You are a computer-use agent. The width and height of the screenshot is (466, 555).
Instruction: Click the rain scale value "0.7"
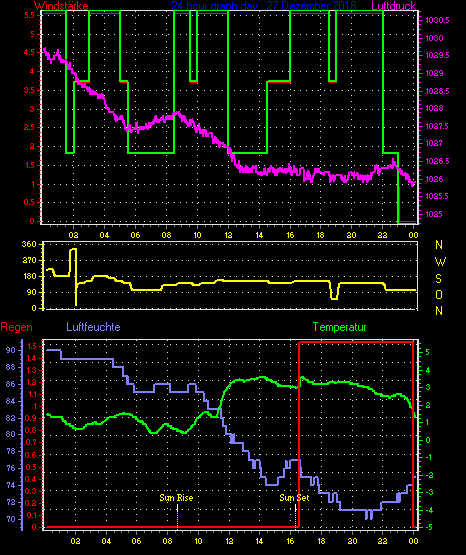[x=32, y=442]
